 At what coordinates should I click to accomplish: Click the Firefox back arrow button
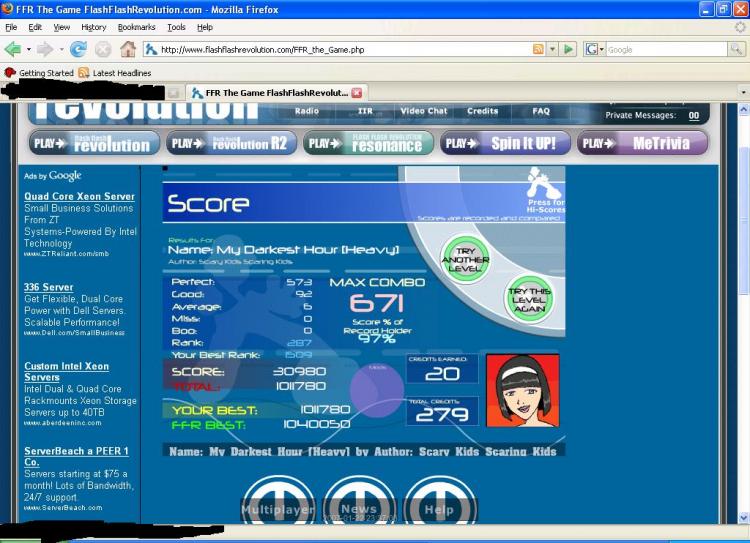(x=13, y=49)
